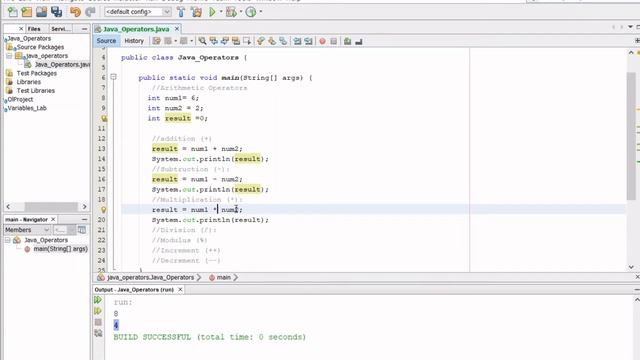Click Re-run icon in Output panel

click(x=98, y=300)
